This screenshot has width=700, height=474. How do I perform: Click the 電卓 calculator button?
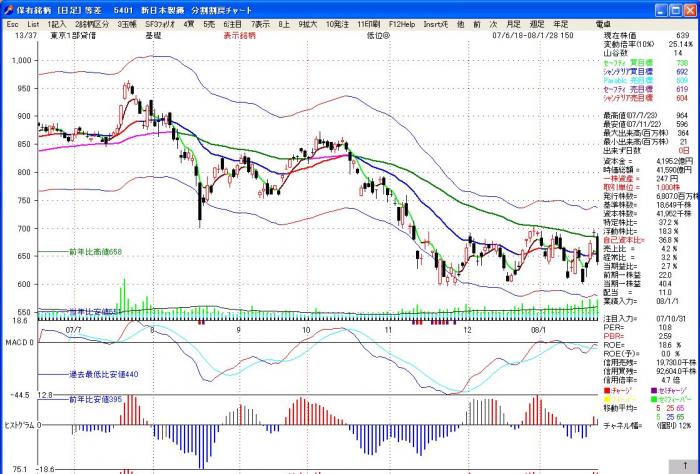coord(602,22)
